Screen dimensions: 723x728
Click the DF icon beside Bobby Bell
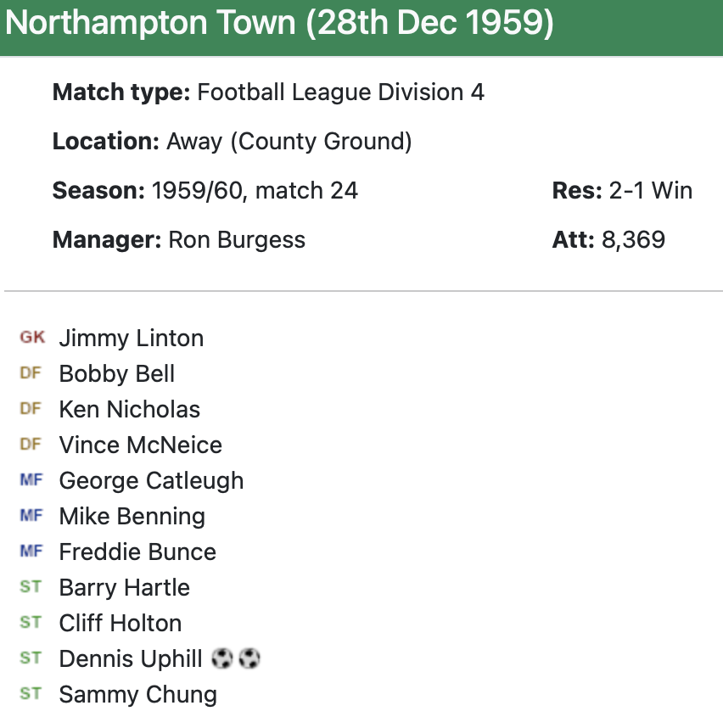click(31, 373)
